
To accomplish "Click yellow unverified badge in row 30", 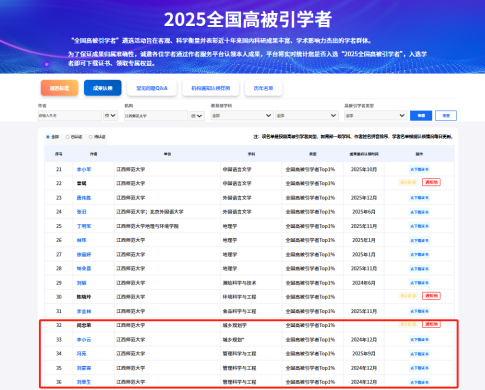I will (x=408, y=296).
